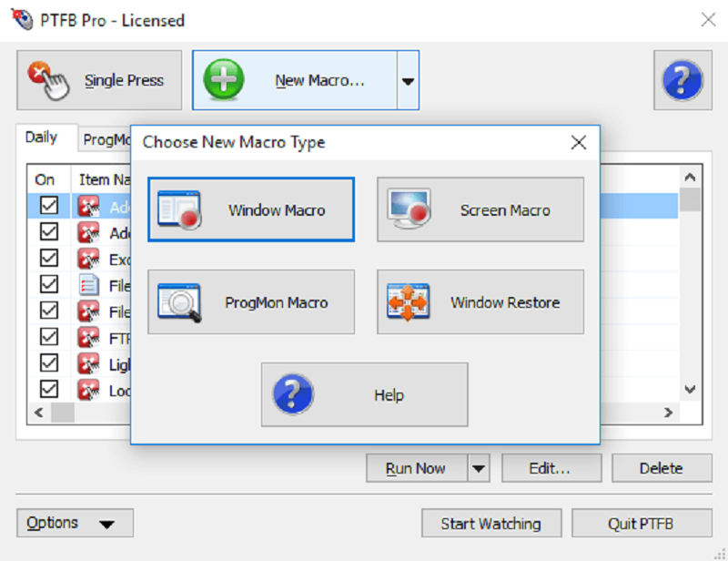Open Help in the macro type dialog

(364, 395)
